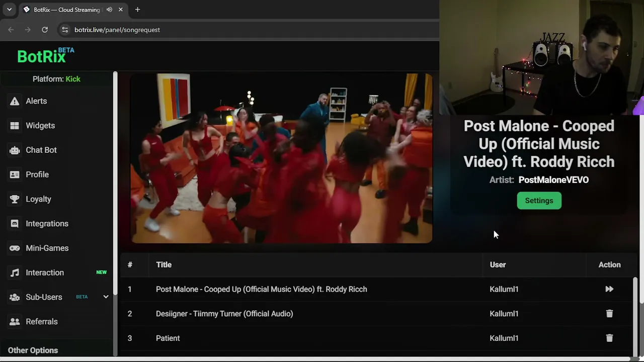The height and width of the screenshot is (362, 644).
Task: Open the Alerts warning icon in sidebar
Action: pos(15,101)
